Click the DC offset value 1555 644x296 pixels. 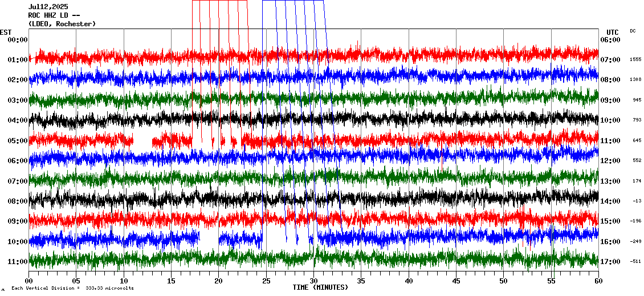click(x=635, y=60)
